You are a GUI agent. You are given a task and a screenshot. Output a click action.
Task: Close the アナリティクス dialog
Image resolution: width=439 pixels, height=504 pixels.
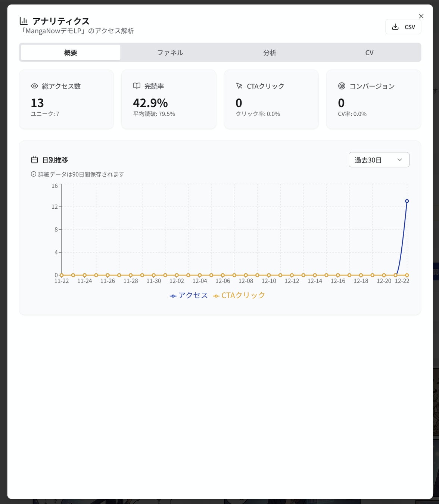421,16
